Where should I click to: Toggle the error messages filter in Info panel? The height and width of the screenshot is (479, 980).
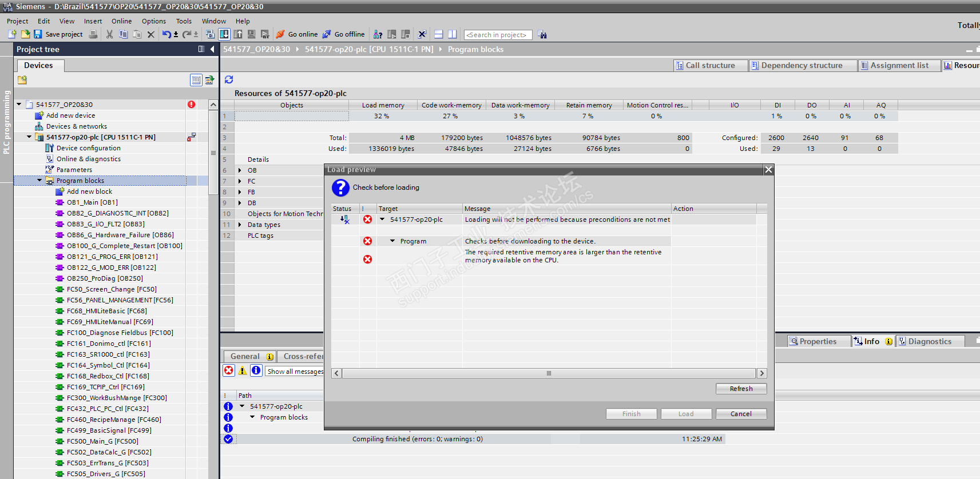229,370
